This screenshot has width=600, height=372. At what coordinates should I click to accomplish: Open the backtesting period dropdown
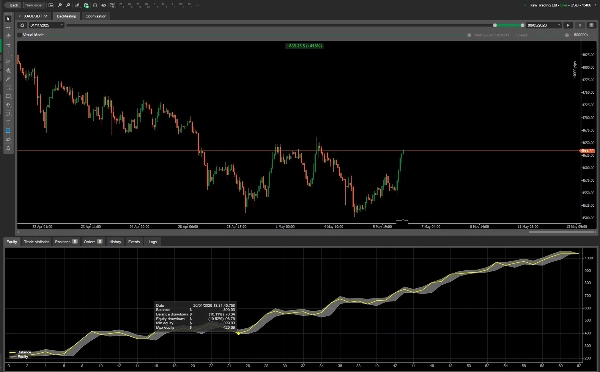pyautogui.click(x=46, y=25)
